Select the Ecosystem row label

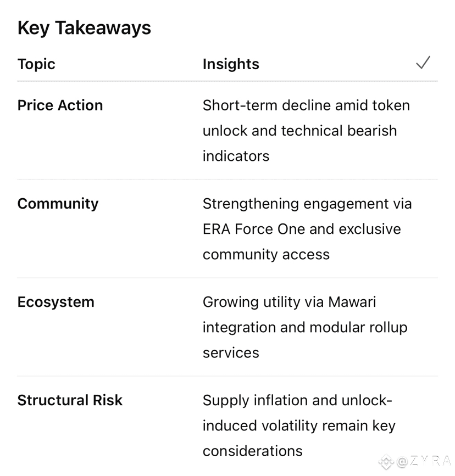pyautogui.click(x=56, y=302)
